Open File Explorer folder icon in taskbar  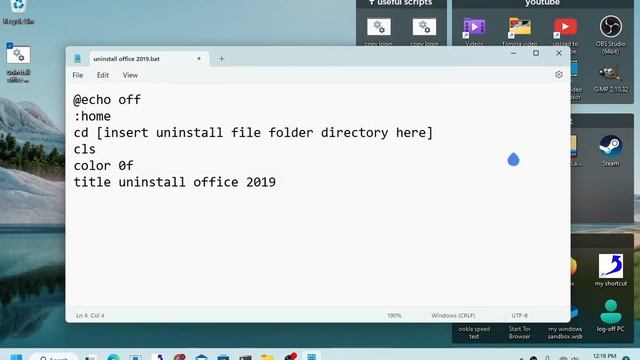point(267,357)
